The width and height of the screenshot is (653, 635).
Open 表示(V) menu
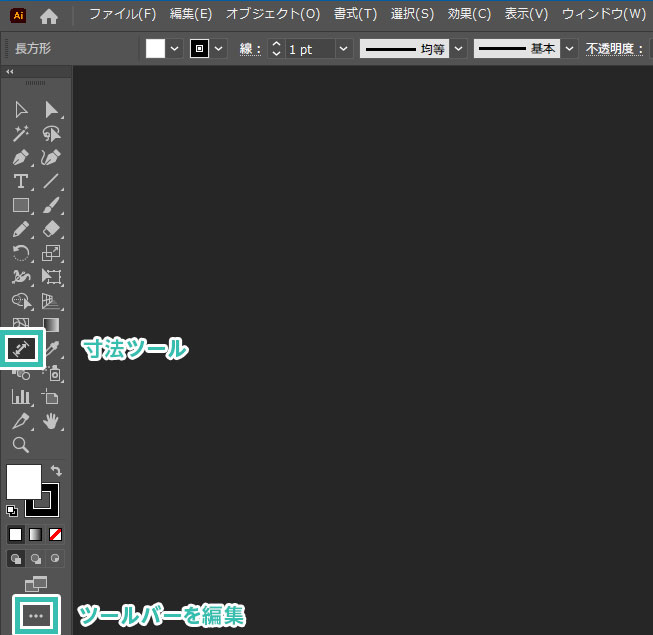[x=526, y=15]
